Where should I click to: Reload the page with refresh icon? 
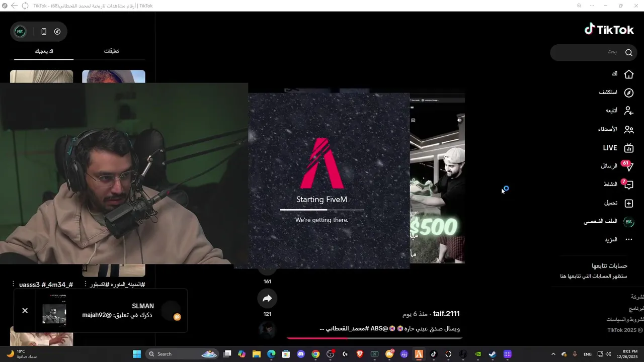pos(25,6)
